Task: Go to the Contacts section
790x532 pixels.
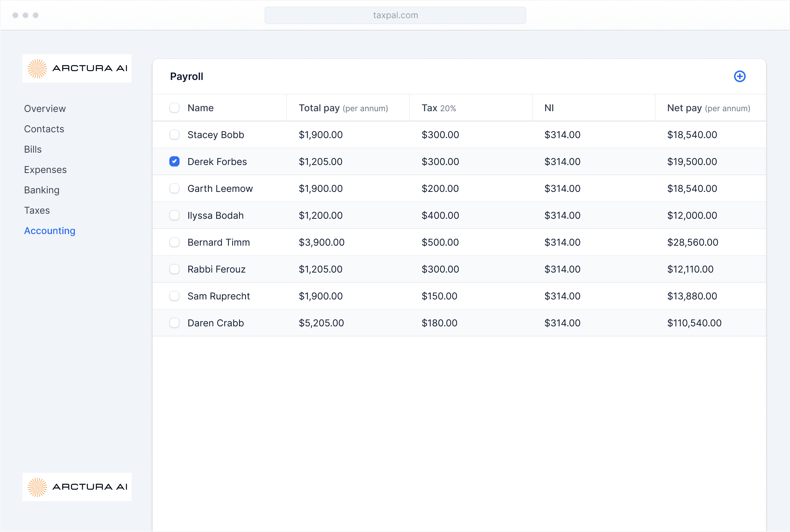Action: [44, 129]
